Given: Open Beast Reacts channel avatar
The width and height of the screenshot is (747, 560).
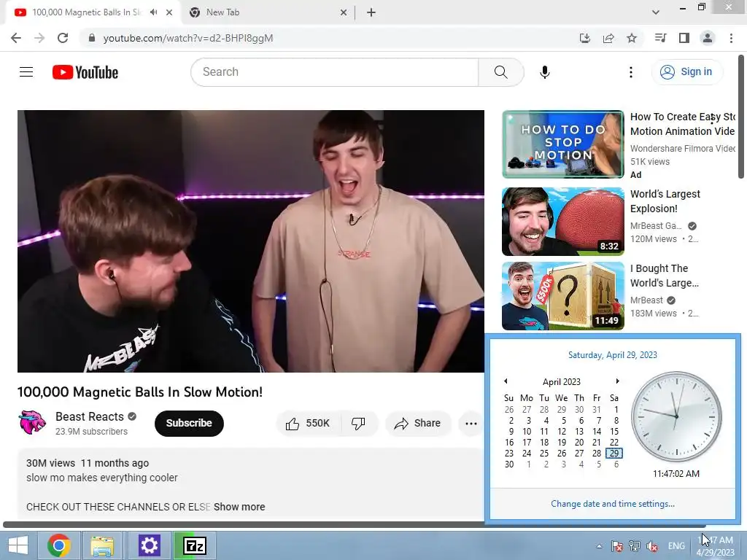Looking at the screenshot, I should click(x=32, y=422).
